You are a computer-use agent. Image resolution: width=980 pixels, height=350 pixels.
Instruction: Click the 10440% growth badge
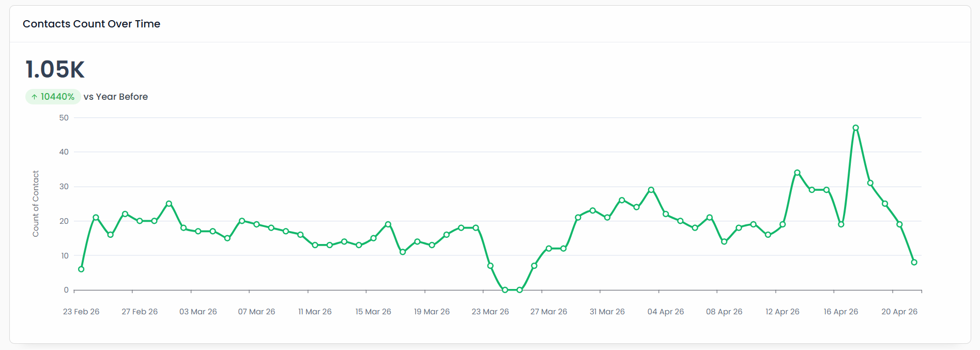click(x=53, y=97)
